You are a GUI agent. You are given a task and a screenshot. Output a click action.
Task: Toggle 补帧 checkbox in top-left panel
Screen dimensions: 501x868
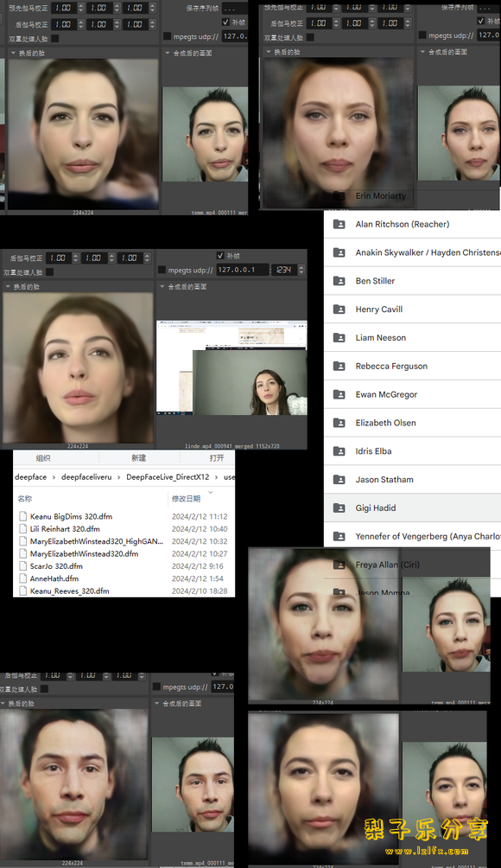[x=225, y=22]
